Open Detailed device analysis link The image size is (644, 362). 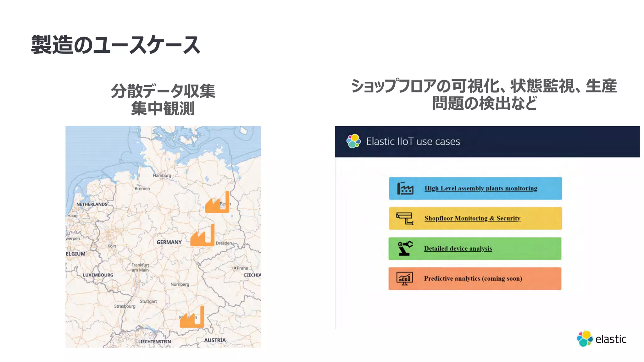pos(458,248)
